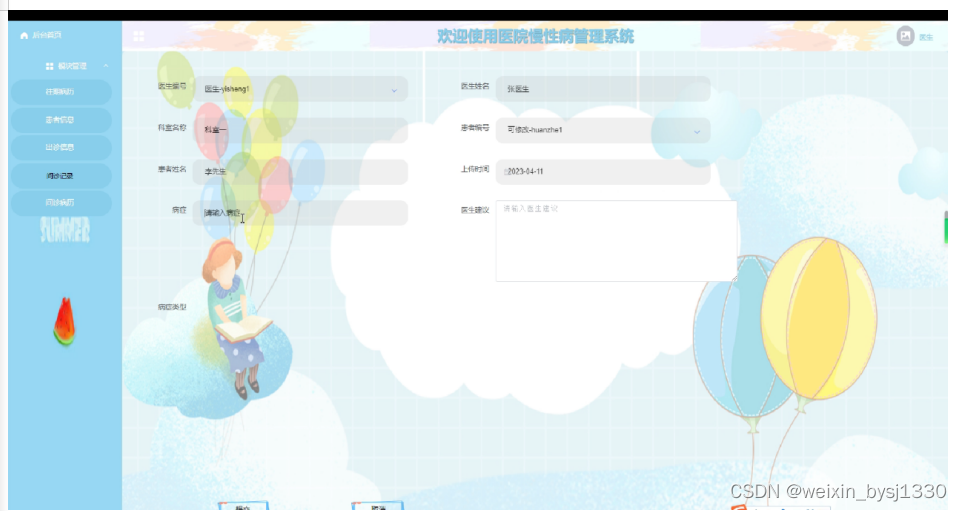Expand the 患者编号 dropdown chevron
The height and width of the screenshot is (511, 962).
coord(697,132)
